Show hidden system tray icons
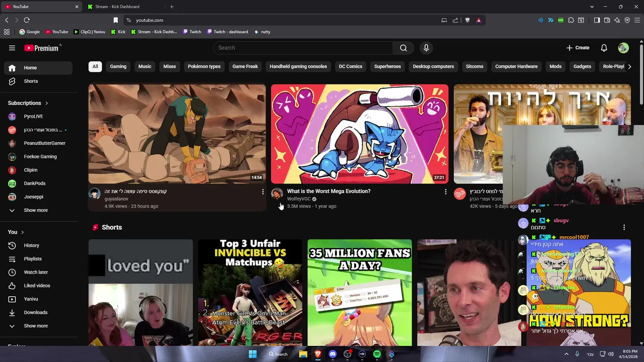Screen dimensions: 644x362 tap(567, 354)
